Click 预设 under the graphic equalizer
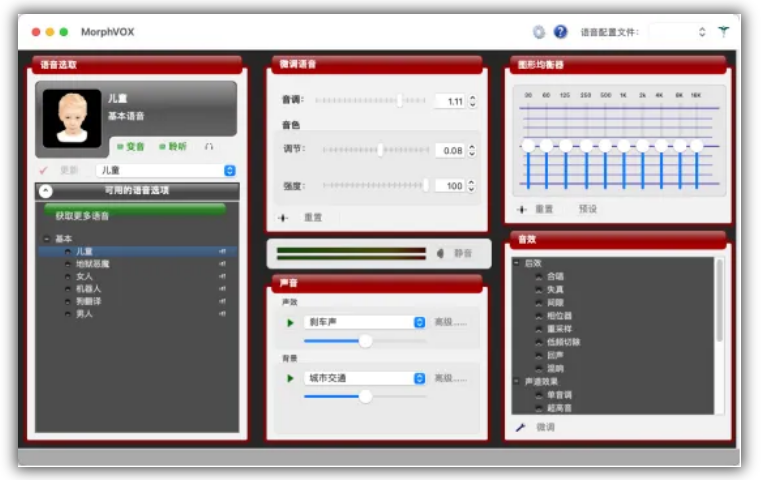The image size is (769, 480). click(x=587, y=209)
